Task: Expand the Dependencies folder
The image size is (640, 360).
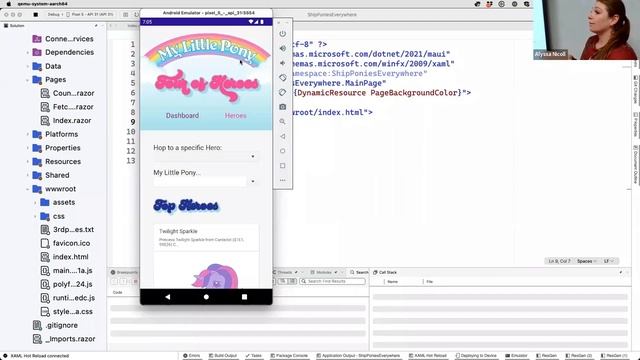Action: [28, 53]
